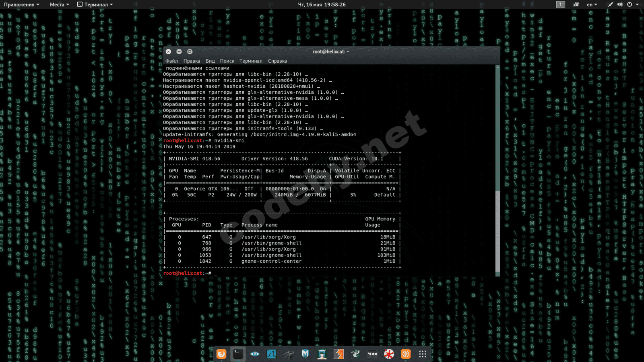Close the terminal window
644x362 pixels.
coord(168,51)
